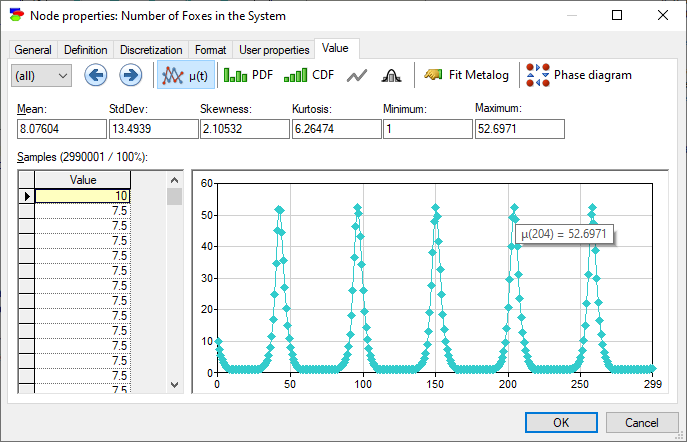Switch to the General tab
Screen dimensions: 687x442
pos(33,50)
